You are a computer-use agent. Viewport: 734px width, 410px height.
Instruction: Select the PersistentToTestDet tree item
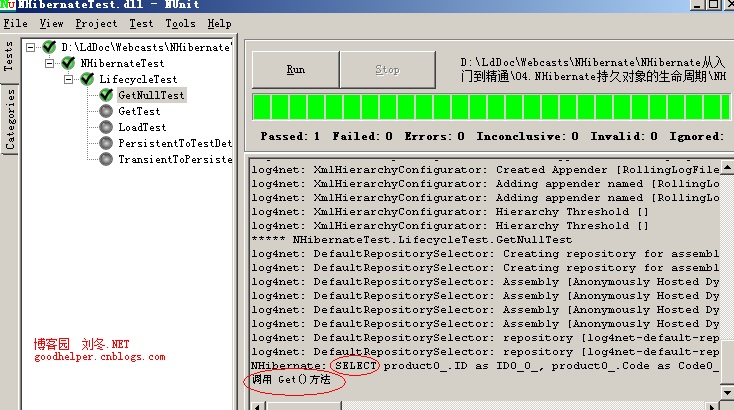(x=175, y=143)
